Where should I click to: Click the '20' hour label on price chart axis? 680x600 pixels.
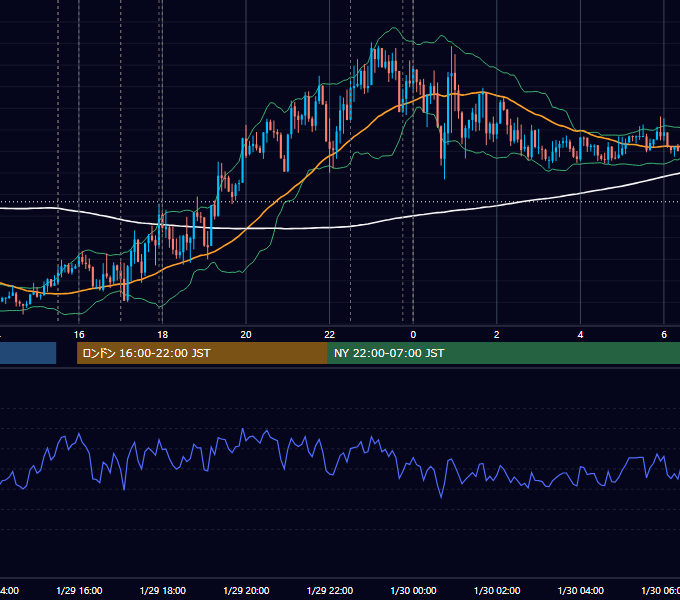[x=246, y=335]
